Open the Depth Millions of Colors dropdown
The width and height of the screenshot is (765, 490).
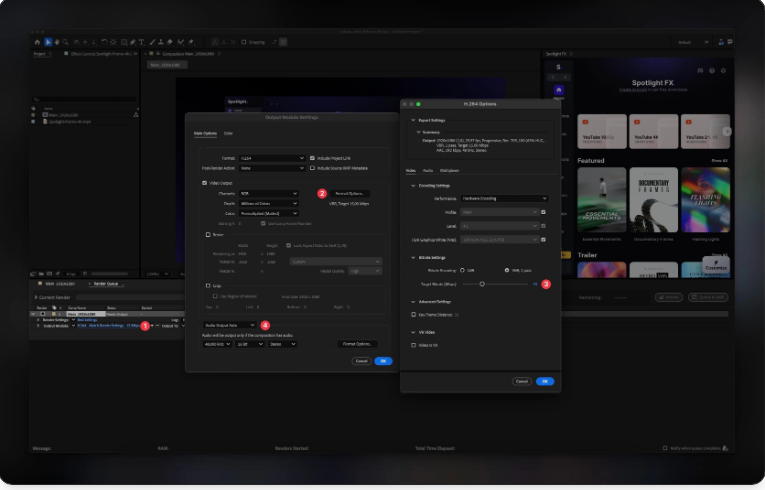pos(268,204)
